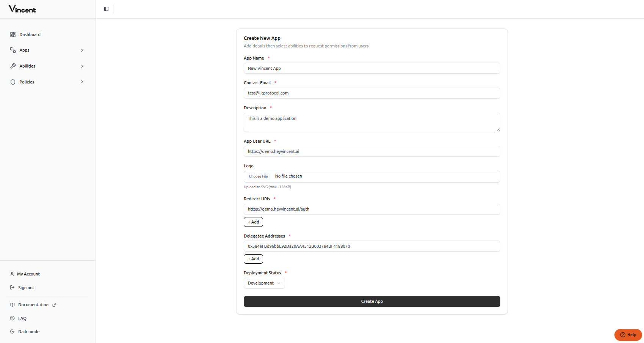Open the Dashboard via its grid icon
The image size is (644, 343).
[x=13, y=34]
